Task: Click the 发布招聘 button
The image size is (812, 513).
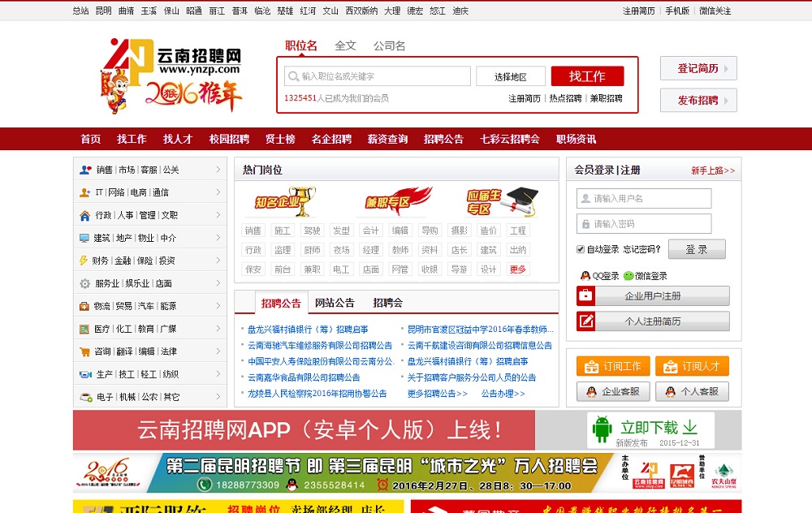Action: 698,101
